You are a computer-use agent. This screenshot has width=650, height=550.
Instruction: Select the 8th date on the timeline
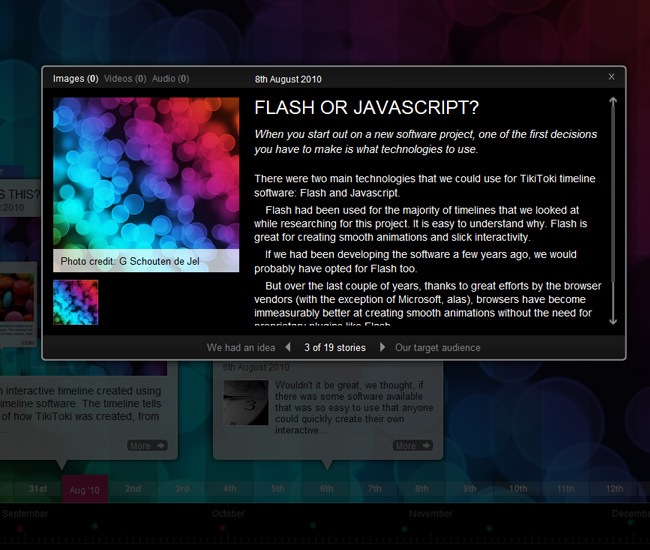[422, 489]
